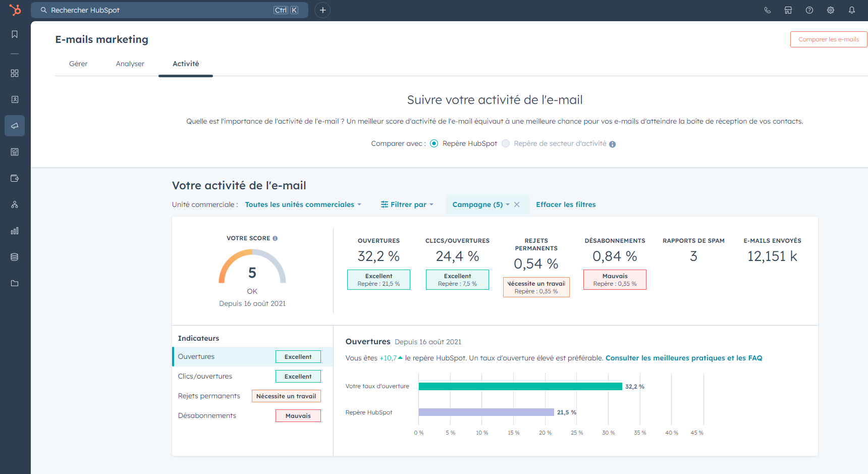868x474 pixels.
Task: Remove the Campagne (5) filter with X
Action: [517, 204]
